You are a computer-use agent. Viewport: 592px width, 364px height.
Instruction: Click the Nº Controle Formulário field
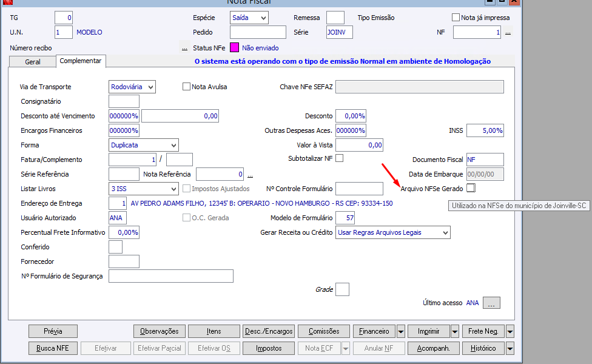360,189
